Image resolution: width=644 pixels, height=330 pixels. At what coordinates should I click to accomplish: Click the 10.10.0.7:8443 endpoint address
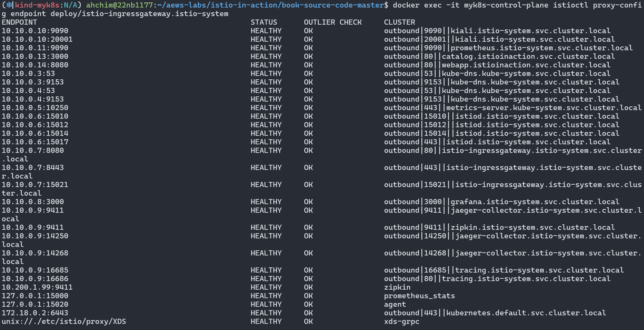tap(33, 168)
